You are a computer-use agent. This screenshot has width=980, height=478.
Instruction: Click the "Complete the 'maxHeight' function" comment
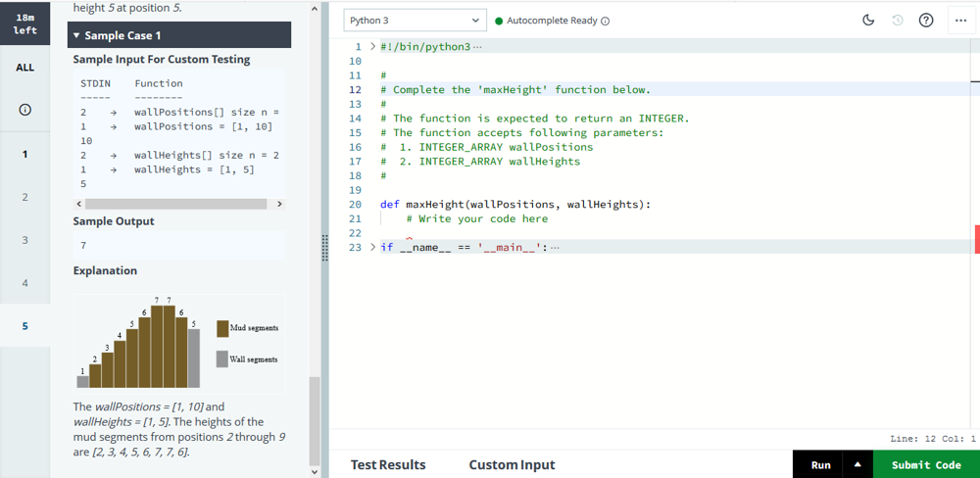[x=515, y=89]
